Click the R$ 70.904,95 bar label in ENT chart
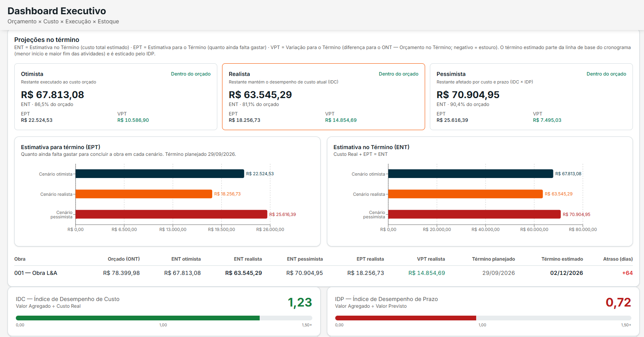 (x=576, y=214)
